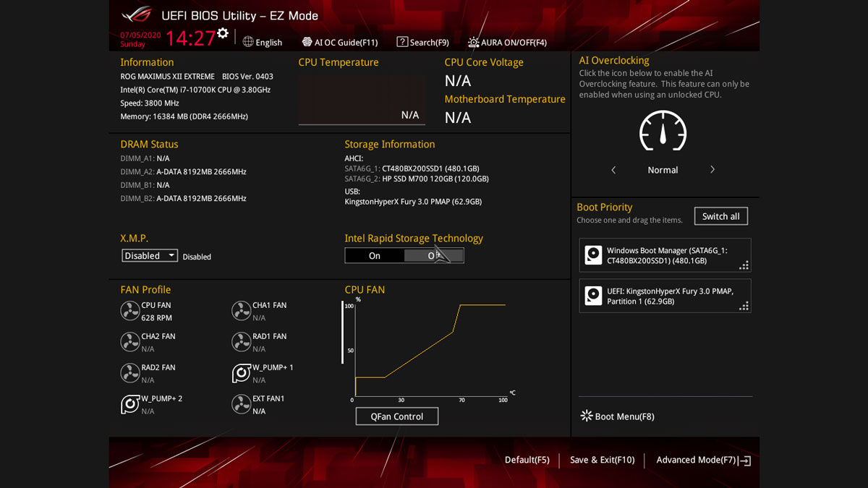Open the X.M.P. Disabled dropdown
Image resolution: width=868 pixels, height=488 pixels.
150,255
